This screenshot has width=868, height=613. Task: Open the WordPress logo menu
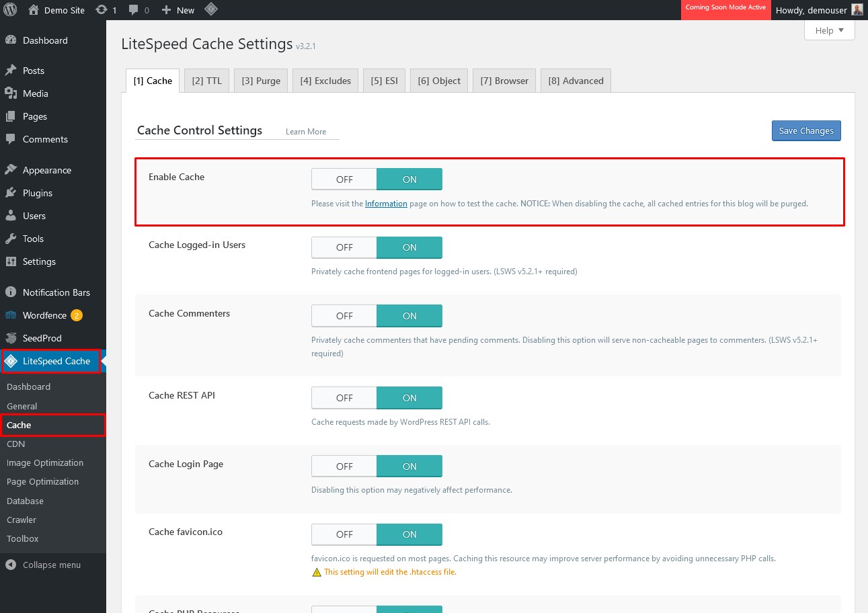pos(11,10)
